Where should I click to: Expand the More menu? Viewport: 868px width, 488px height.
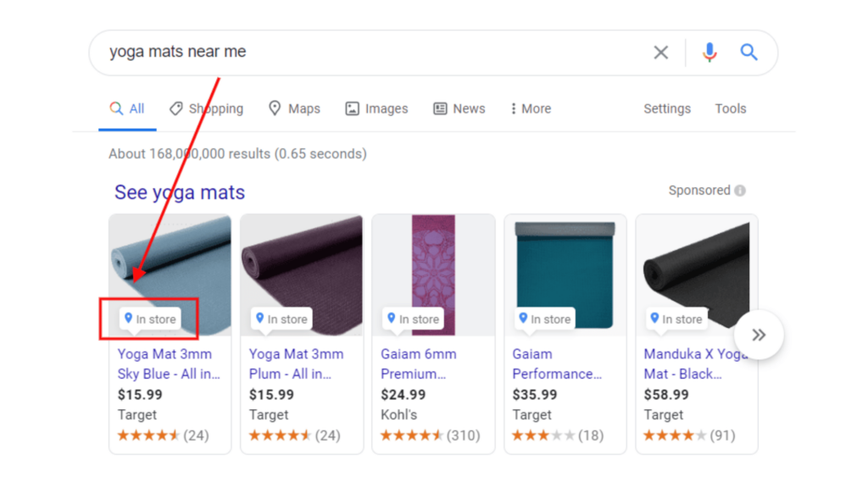(531, 108)
